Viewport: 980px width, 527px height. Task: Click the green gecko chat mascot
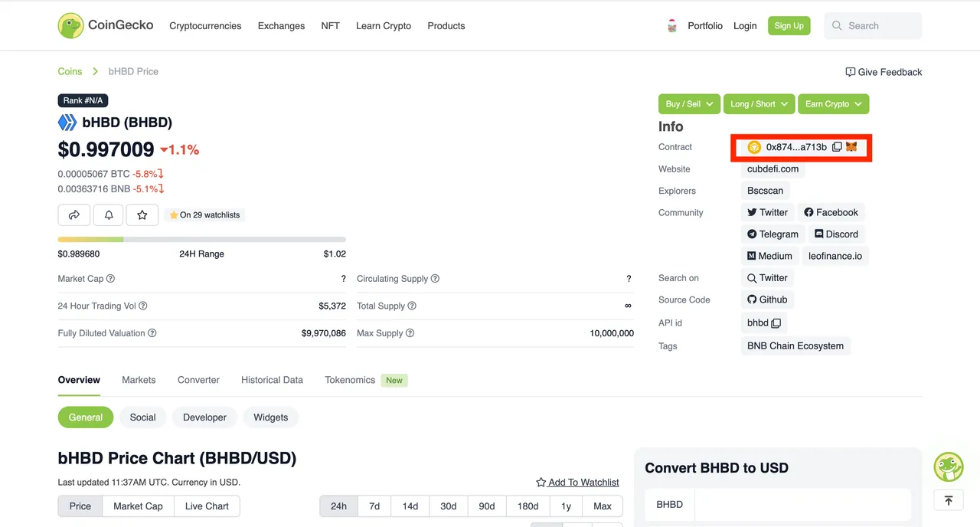949,466
